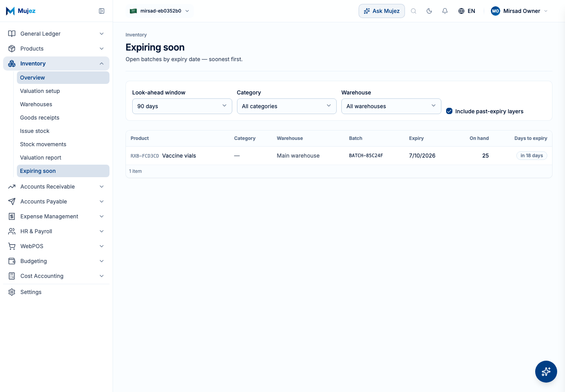Click the On hand column header
Screen dimensions: 565x392
(x=479, y=138)
